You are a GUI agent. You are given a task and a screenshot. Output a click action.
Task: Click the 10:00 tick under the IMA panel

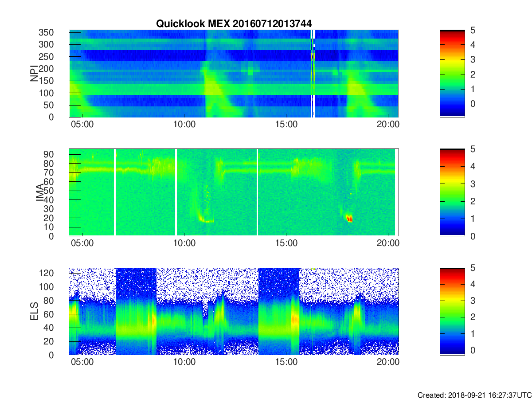[x=184, y=243]
